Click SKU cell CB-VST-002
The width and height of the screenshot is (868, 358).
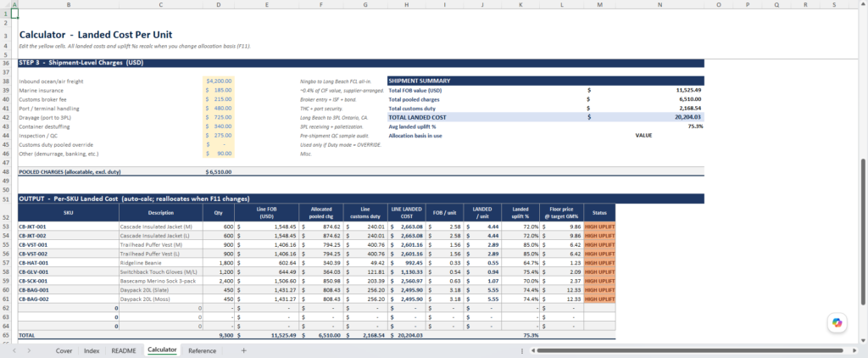pyautogui.click(x=68, y=254)
